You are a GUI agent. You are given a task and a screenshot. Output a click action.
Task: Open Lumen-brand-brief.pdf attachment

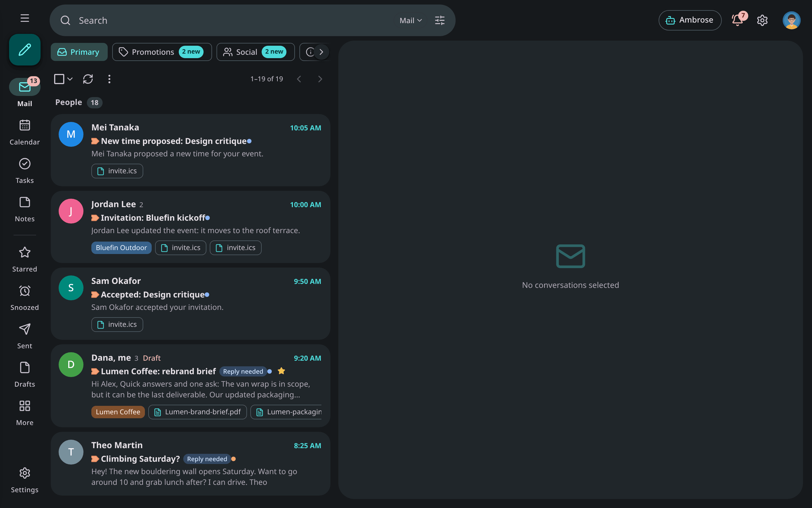click(x=197, y=412)
